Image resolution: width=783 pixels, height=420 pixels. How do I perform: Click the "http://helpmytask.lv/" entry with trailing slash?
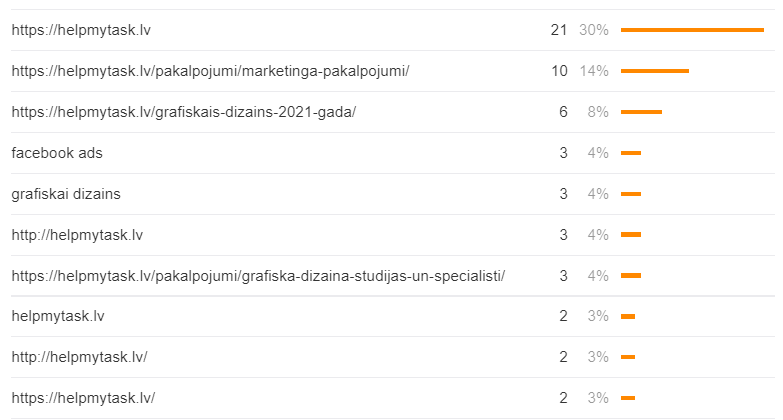coord(79,358)
